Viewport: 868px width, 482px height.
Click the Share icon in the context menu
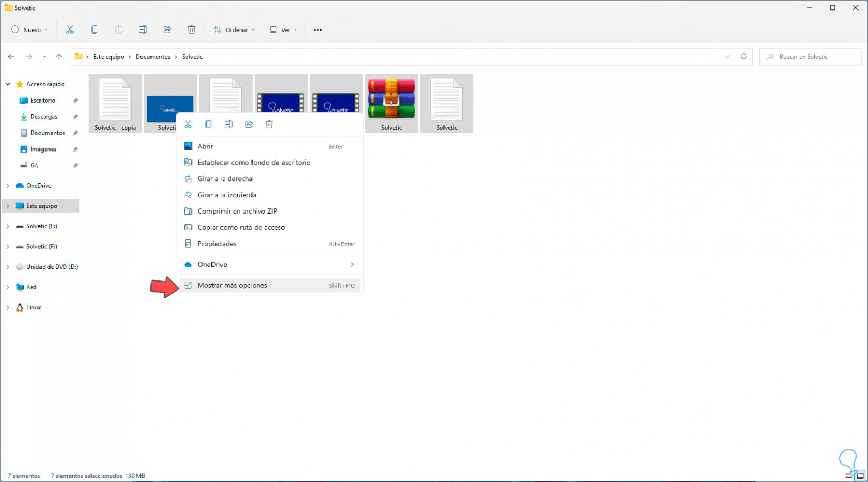point(249,124)
